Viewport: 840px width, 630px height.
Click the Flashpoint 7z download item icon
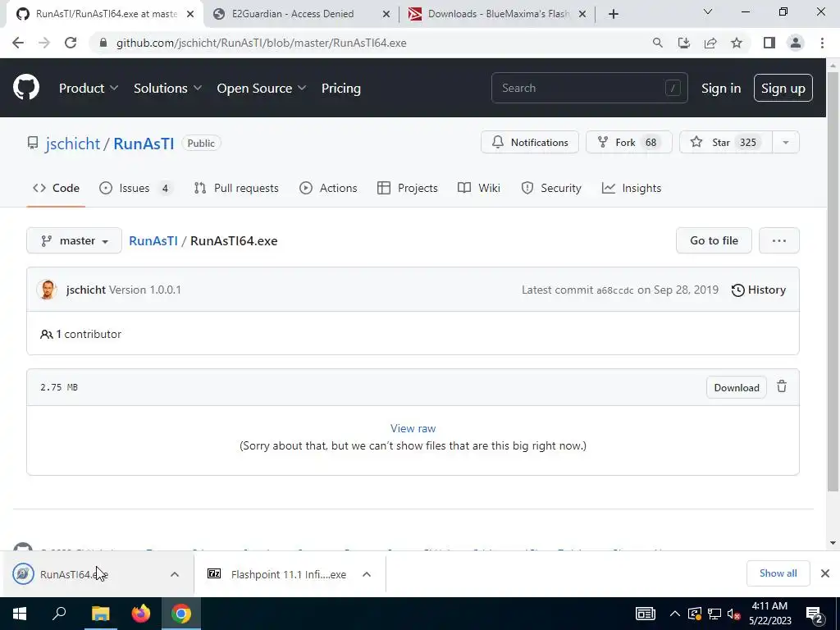coord(214,573)
